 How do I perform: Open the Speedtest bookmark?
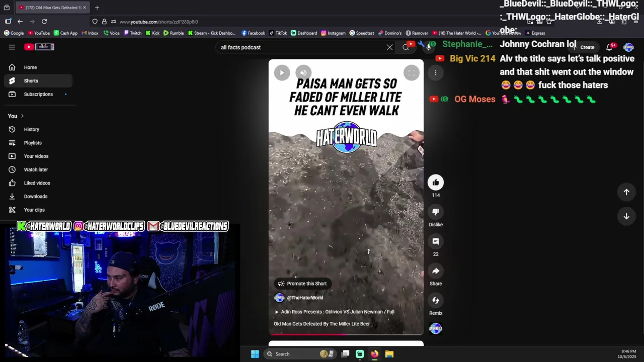point(362,33)
